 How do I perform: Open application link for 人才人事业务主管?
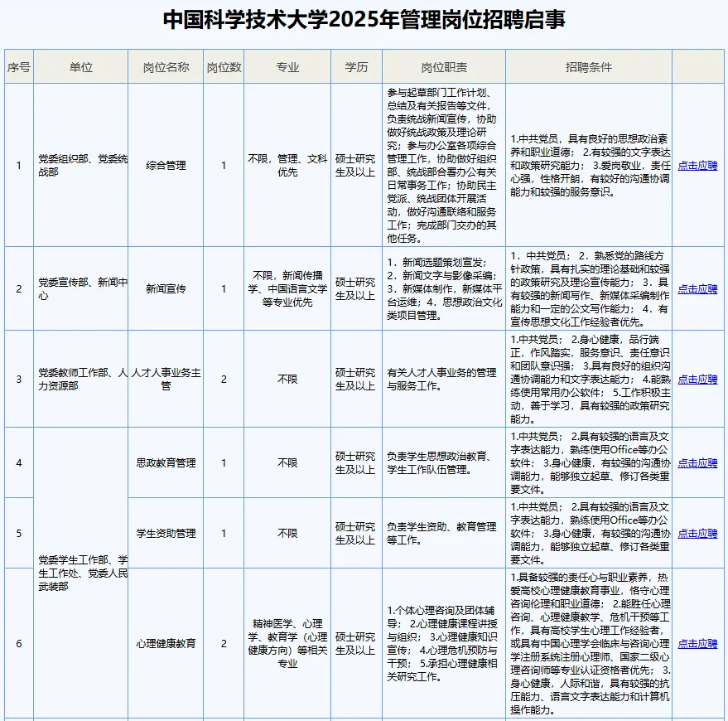click(698, 380)
